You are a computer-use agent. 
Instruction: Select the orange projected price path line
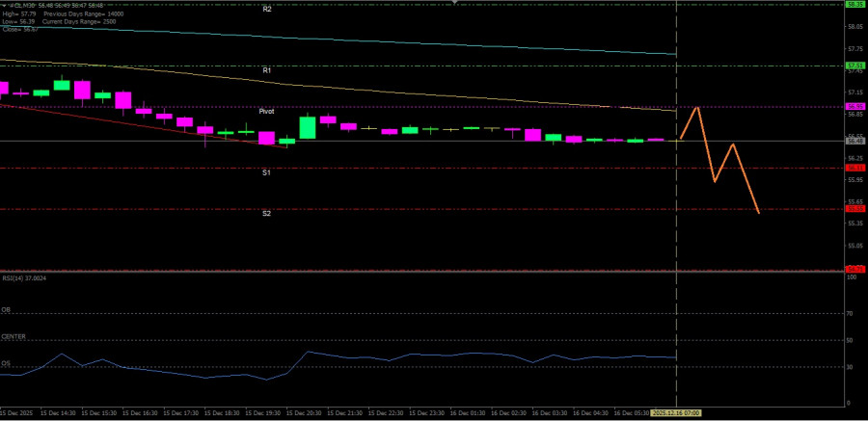coord(724,163)
